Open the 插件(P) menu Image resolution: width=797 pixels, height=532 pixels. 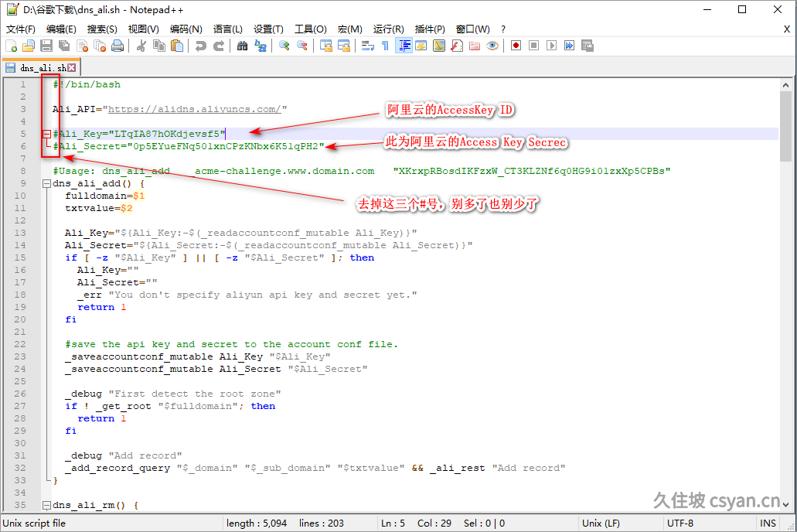[x=430, y=29]
